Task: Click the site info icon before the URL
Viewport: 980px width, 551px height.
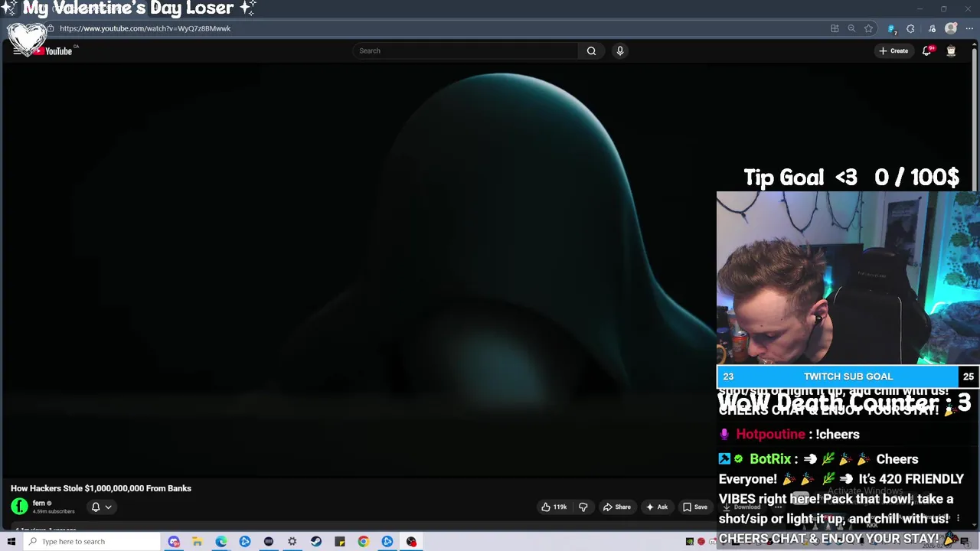Action: (51, 28)
